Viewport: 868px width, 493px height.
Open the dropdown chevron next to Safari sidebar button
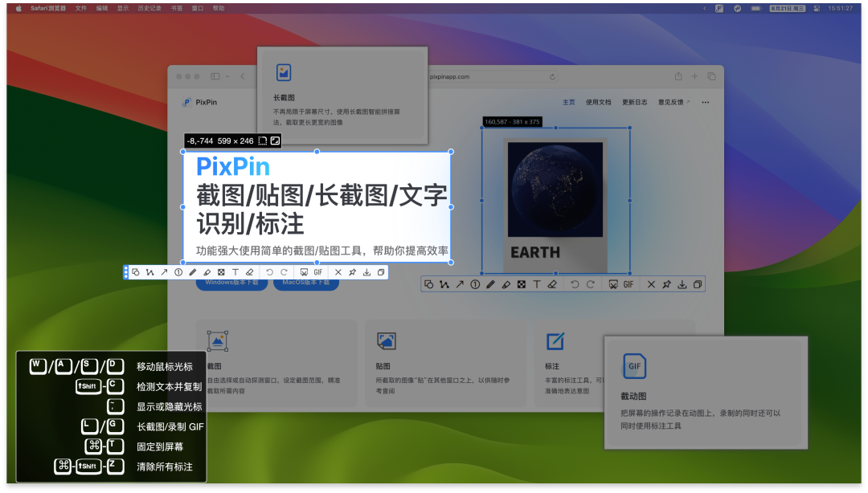click(227, 76)
